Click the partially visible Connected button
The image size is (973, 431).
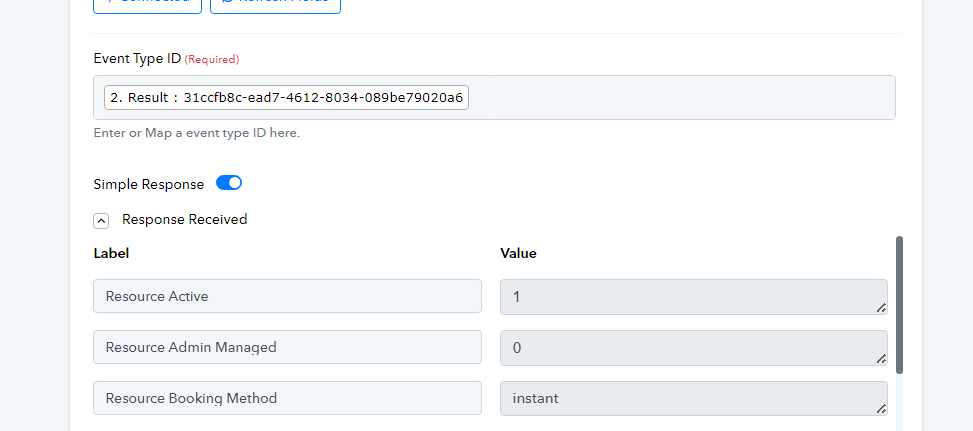[148, 6]
